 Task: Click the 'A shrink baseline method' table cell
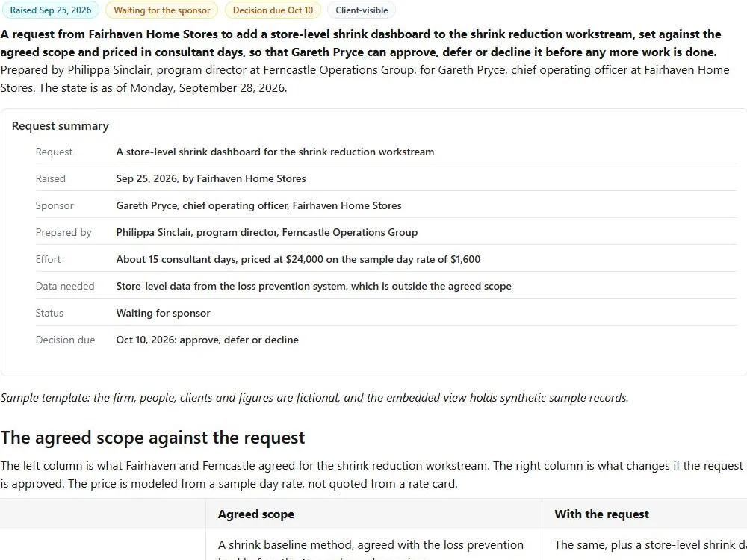click(x=373, y=545)
